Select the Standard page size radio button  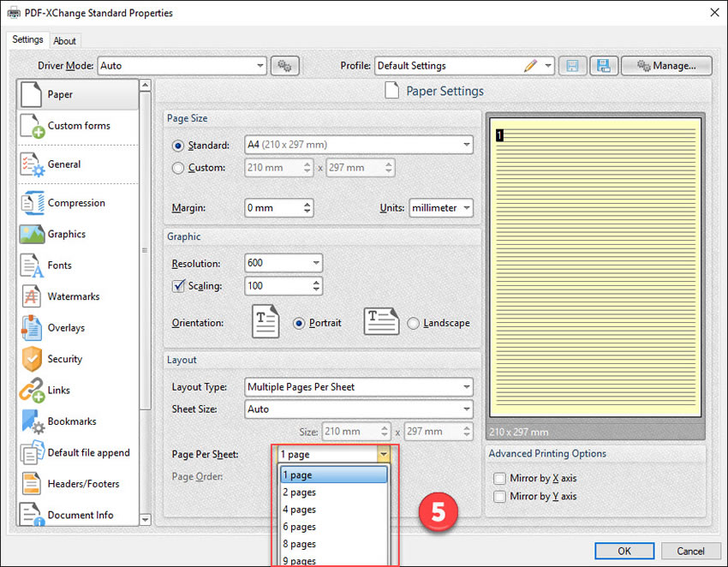[x=178, y=146]
